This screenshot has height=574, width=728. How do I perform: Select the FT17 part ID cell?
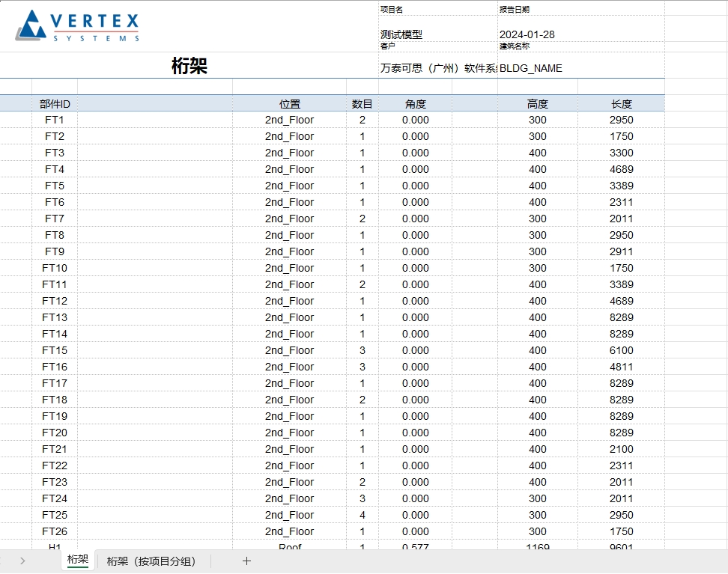tap(55, 383)
